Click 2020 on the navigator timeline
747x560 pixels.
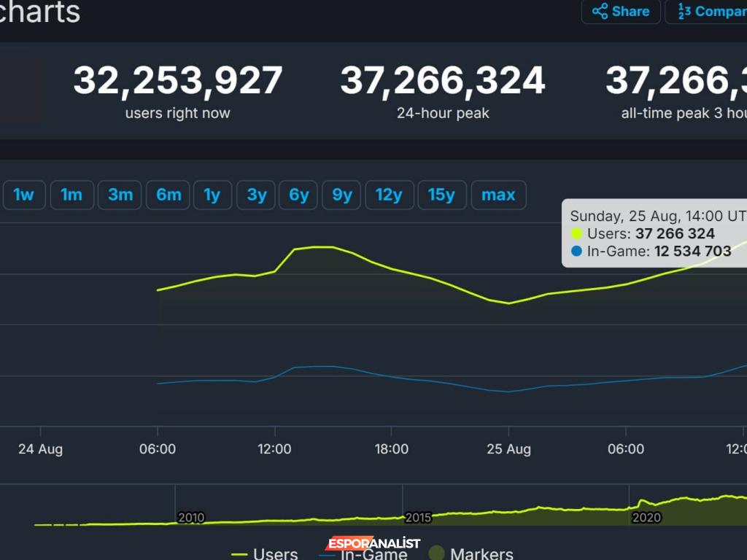646,517
